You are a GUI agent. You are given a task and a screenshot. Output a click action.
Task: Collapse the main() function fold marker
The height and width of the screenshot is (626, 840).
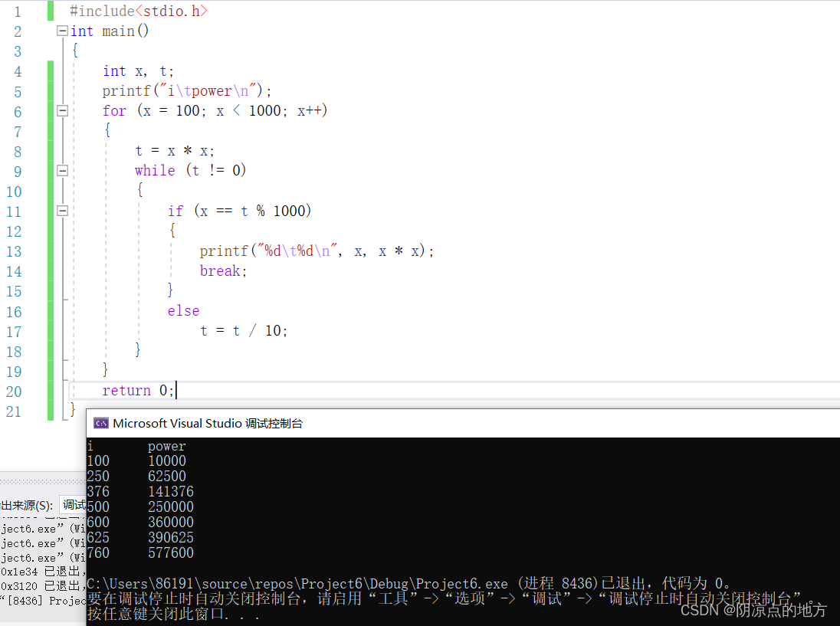[62, 31]
